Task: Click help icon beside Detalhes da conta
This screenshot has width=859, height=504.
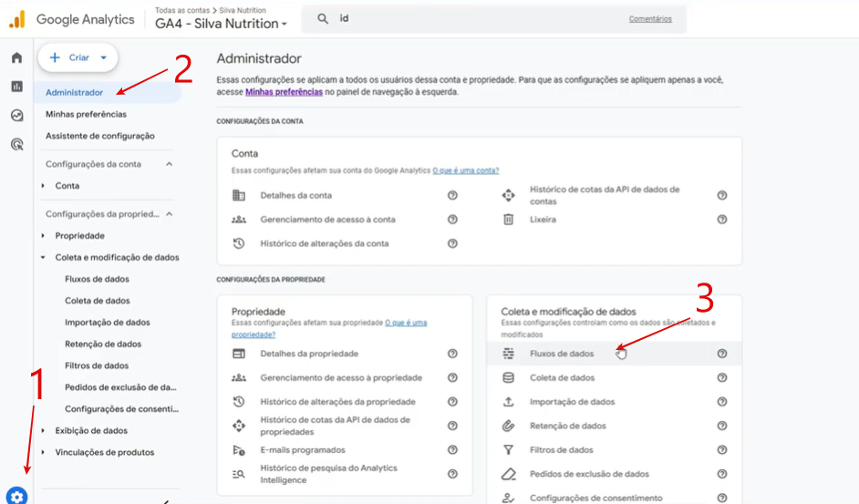Action: click(452, 195)
